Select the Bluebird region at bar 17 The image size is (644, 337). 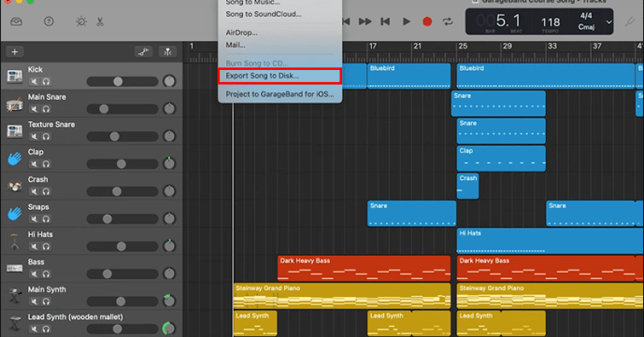point(408,76)
